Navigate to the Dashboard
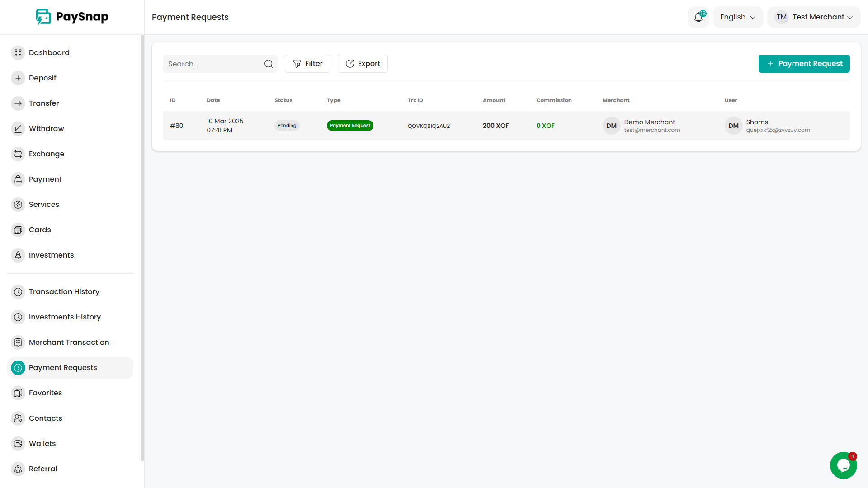This screenshot has height=488, width=868. tap(49, 52)
